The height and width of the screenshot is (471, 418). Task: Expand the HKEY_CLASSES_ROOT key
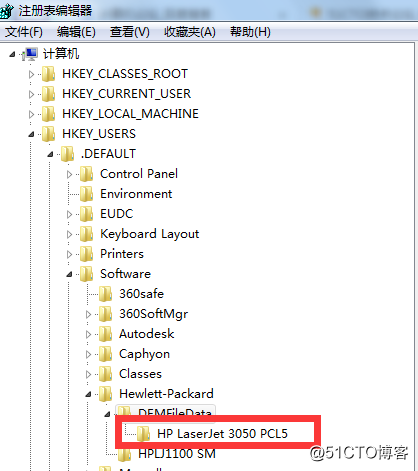31,74
